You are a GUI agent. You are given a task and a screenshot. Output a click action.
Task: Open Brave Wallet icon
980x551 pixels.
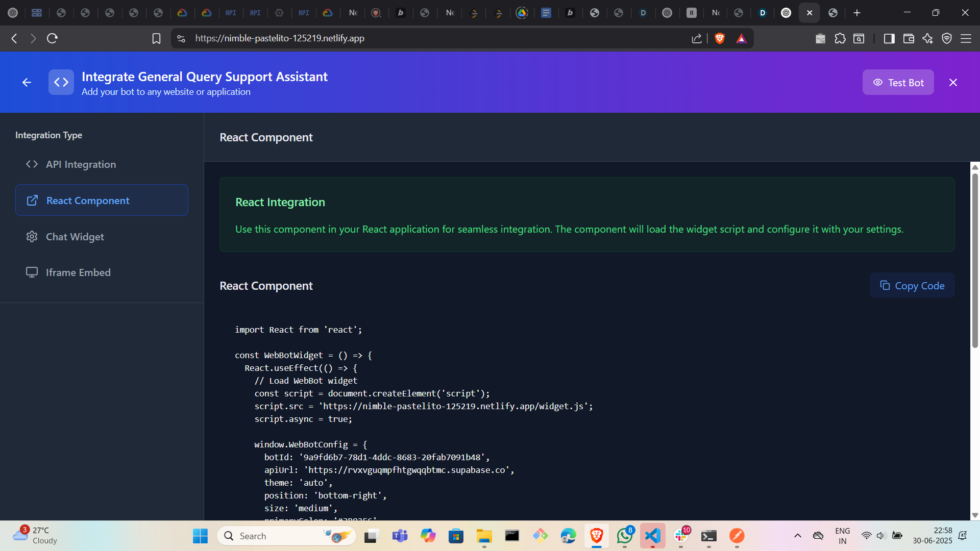[x=908, y=38]
